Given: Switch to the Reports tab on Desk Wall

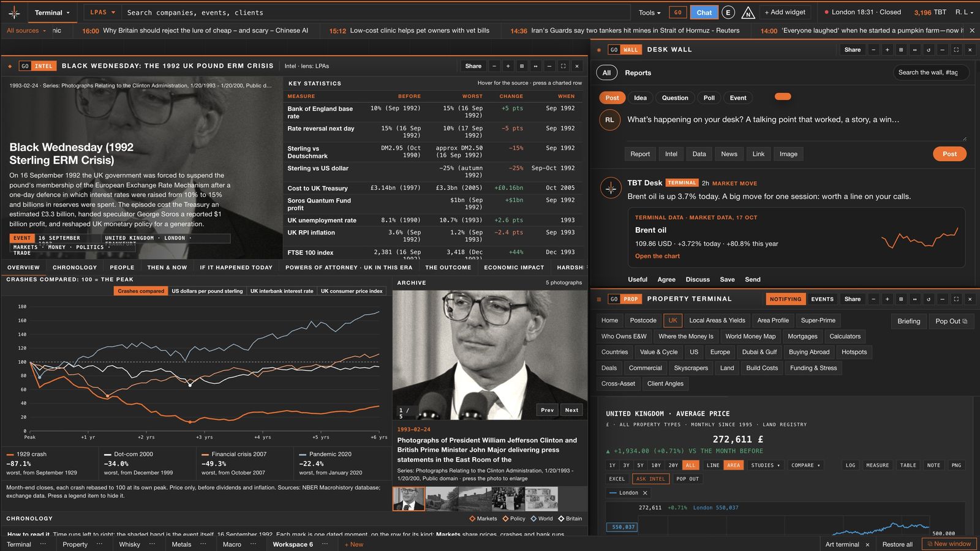Looking at the screenshot, I should click(x=638, y=73).
